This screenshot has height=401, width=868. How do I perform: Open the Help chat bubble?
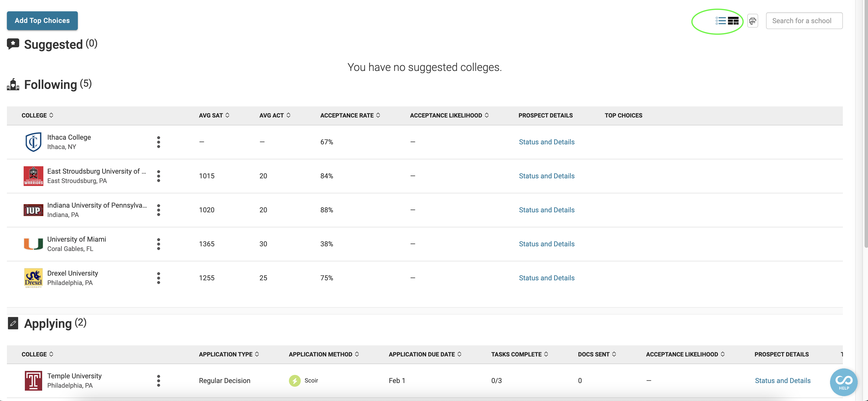point(844,382)
